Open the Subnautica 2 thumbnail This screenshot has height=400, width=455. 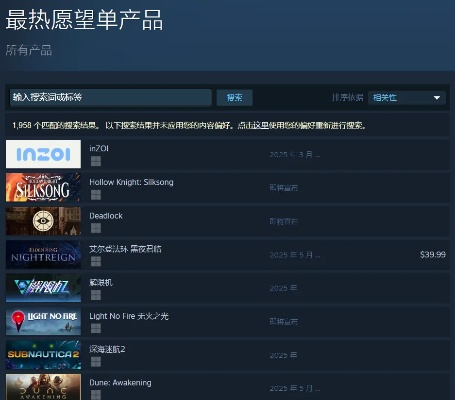(43, 355)
